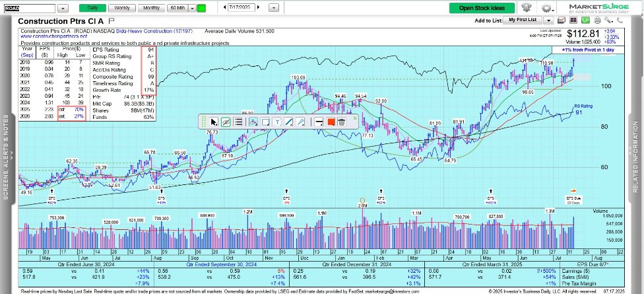644x294 pixels.
Task: Click the $112.81 current price
Action: click(583, 34)
